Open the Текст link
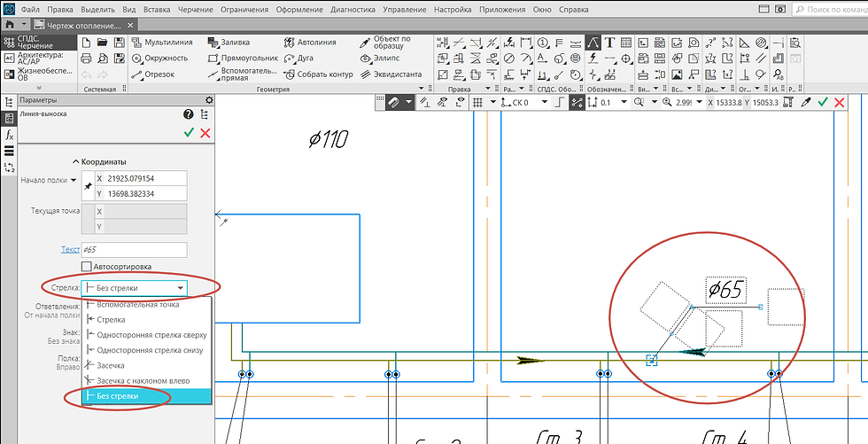868x444 pixels. pyautogui.click(x=70, y=250)
